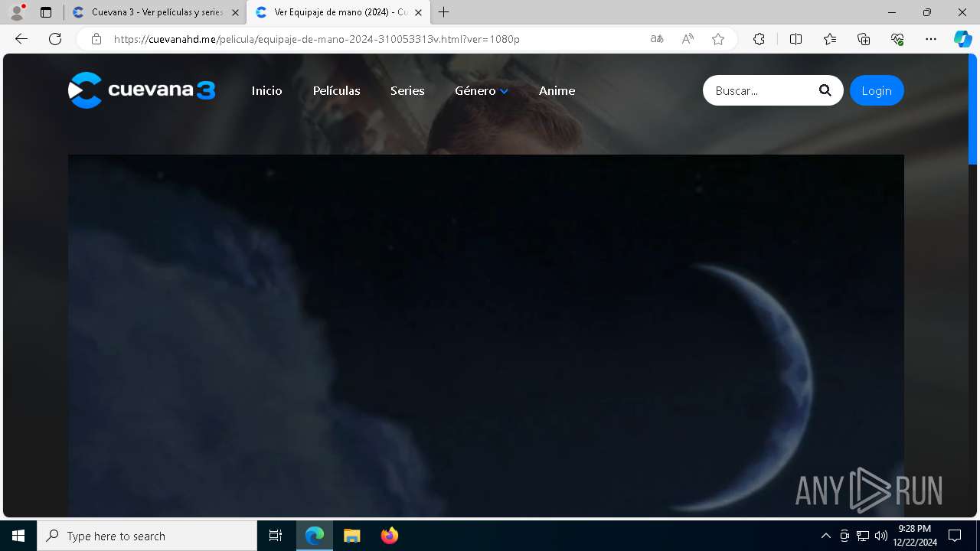Open network status tray icon
This screenshot has width=980, height=551.
coord(863,536)
